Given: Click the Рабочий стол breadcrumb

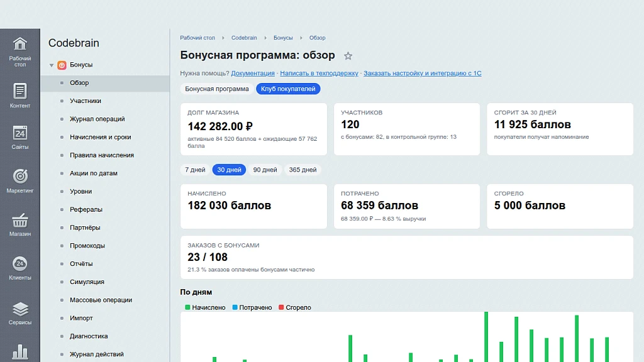Looking at the screenshot, I should coord(197,38).
